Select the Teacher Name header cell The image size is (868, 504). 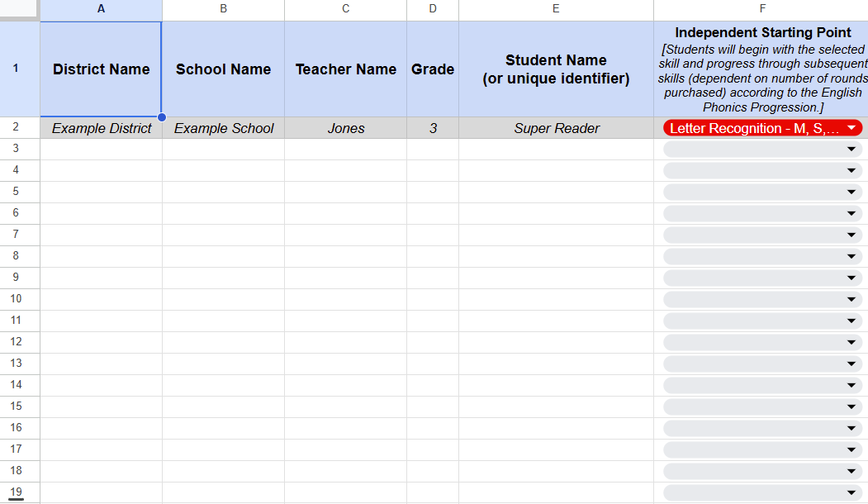[x=345, y=69]
